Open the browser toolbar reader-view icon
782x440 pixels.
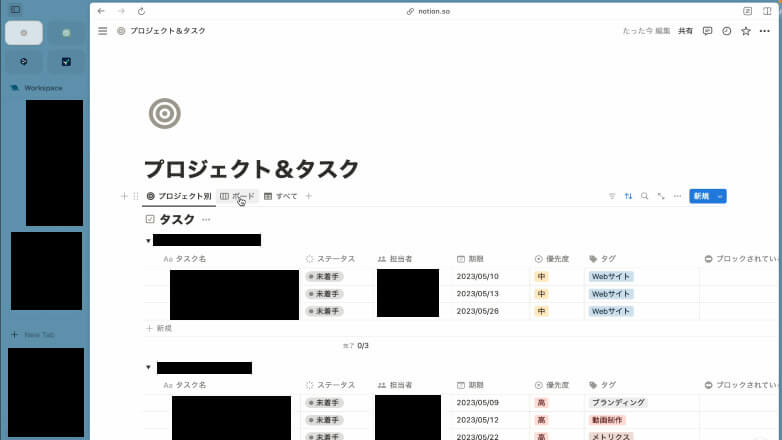[x=748, y=11]
